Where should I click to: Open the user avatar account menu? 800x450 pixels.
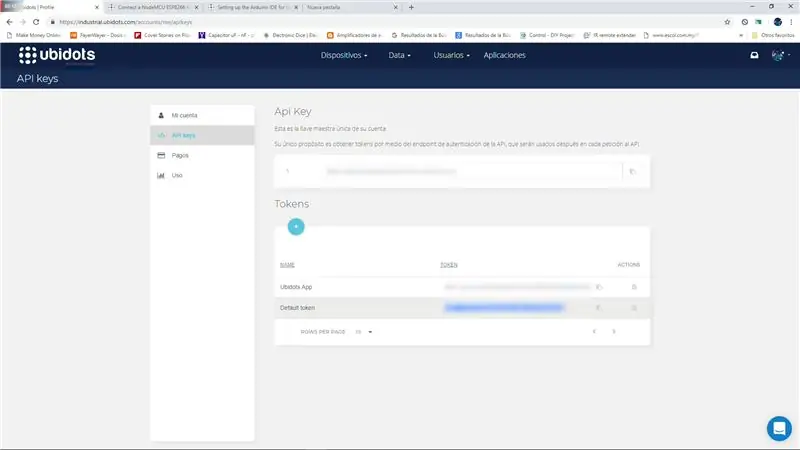(780, 55)
